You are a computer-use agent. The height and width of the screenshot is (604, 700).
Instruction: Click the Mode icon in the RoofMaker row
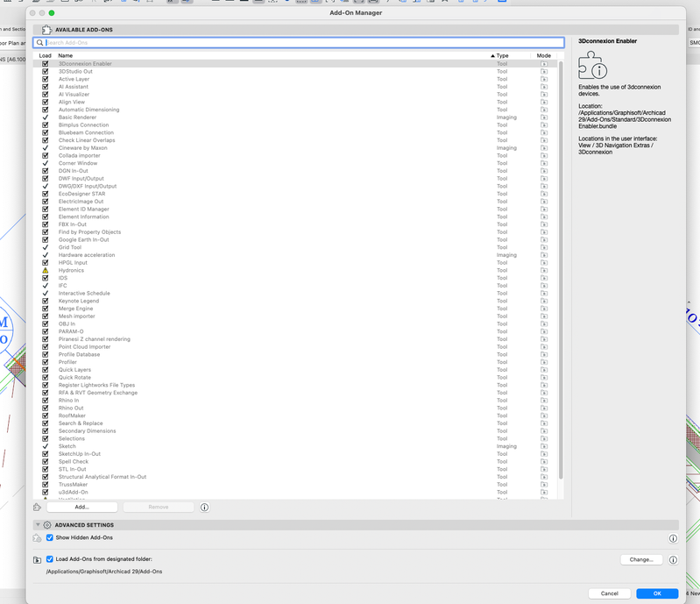coord(544,416)
